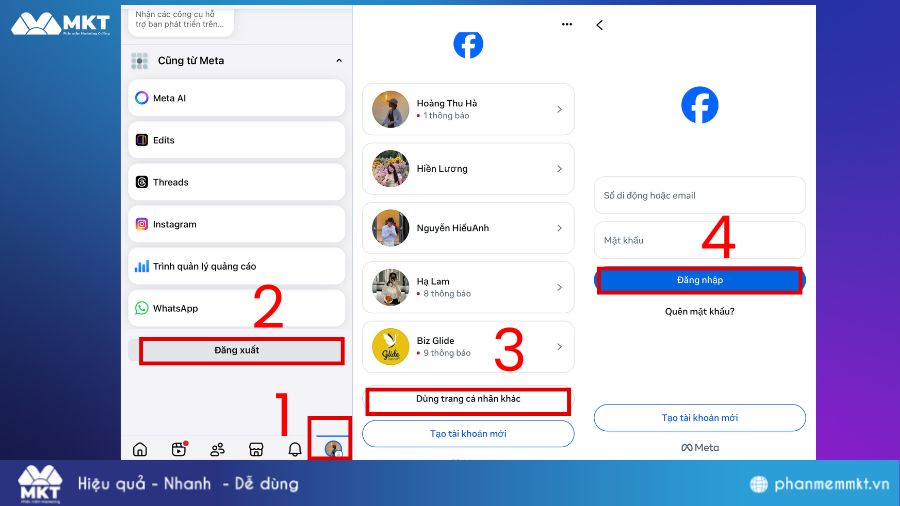Image resolution: width=900 pixels, height=506 pixels.
Task: Select the Hoàng Thu Hà account
Action: pyautogui.click(x=468, y=109)
